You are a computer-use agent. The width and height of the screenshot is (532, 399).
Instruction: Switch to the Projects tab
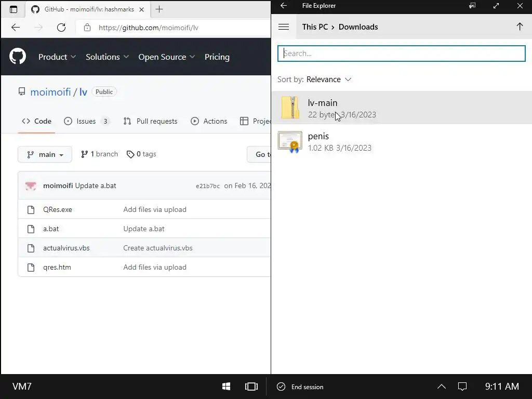tap(255, 121)
